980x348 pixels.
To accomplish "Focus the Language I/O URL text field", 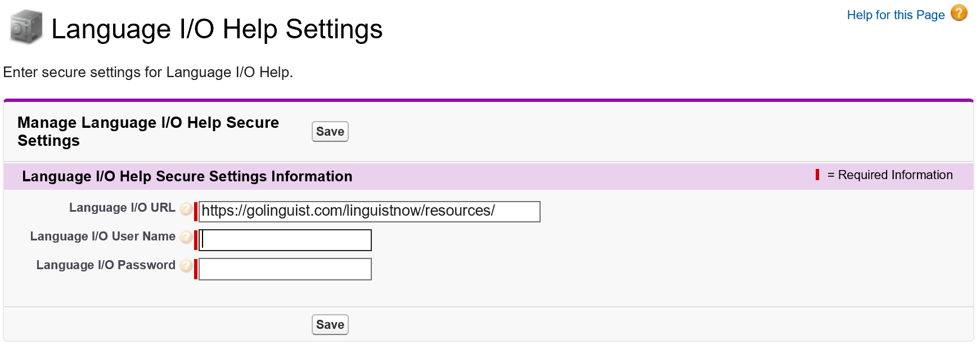I will (x=369, y=212).
